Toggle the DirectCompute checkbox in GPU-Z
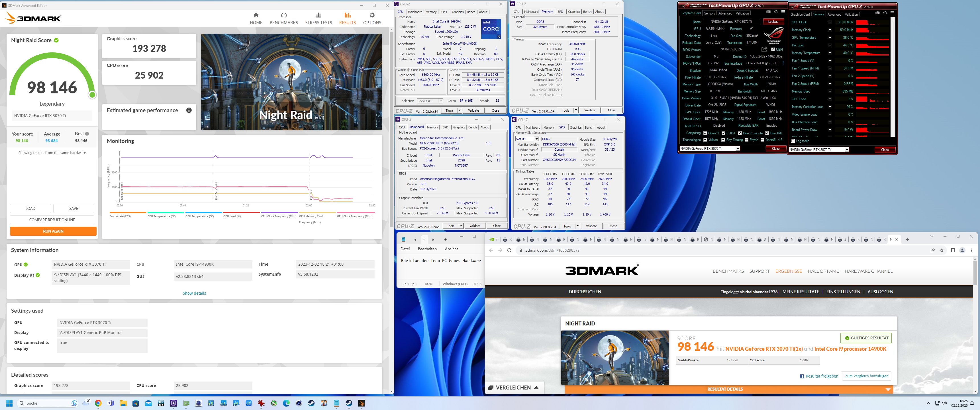 [740, 133]
